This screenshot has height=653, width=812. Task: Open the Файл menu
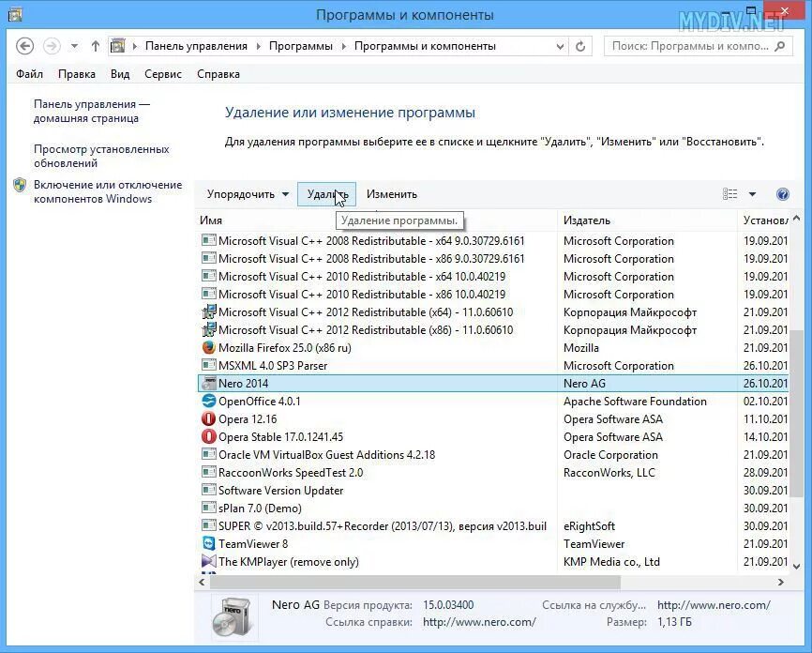[x=29, y=74]
